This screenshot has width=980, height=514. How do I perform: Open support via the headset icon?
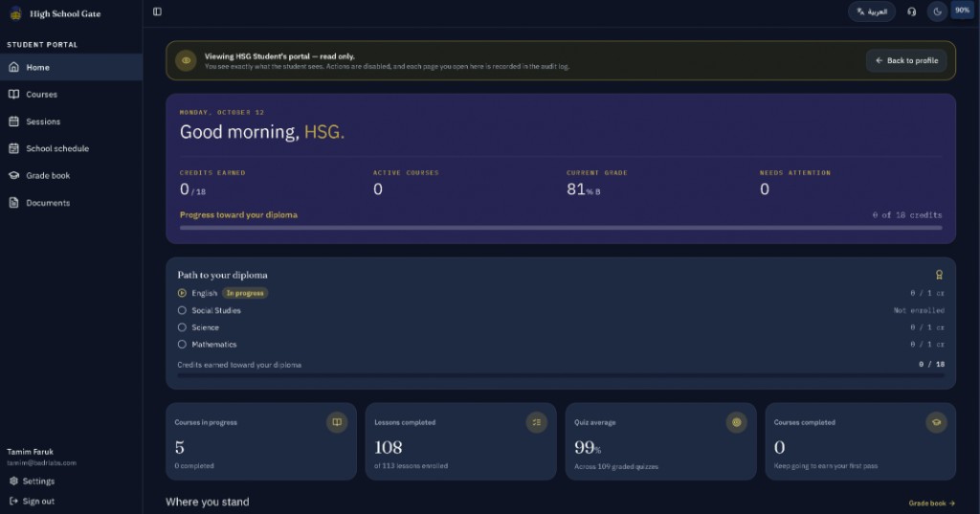tap(912, 11)
